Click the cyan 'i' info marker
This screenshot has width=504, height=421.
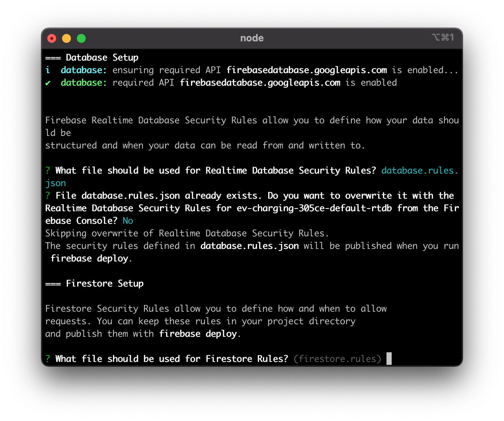[x=48, y=70]
